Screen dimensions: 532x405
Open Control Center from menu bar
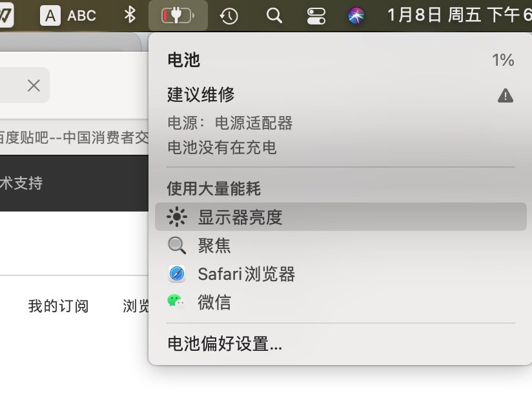[x=316, y=15]
